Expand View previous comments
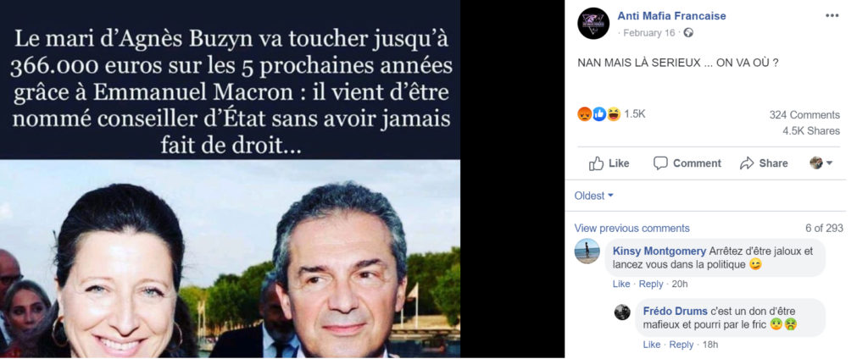 pos(632,228)
